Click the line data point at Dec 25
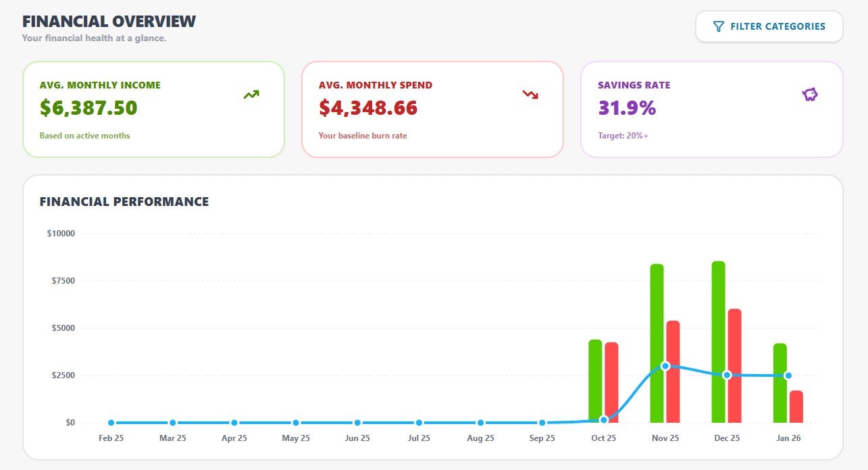Viewport: 868px width, 470px height. 725,374
